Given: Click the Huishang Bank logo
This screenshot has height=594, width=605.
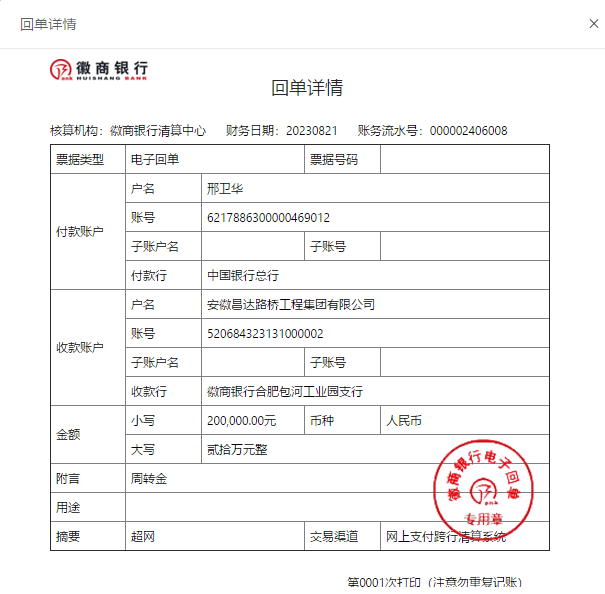Looking at the screenshot, I should (x=99, y=69).
